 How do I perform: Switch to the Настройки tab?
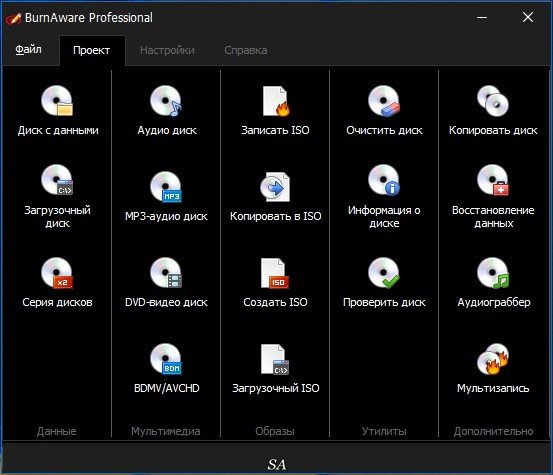point(167,50)
